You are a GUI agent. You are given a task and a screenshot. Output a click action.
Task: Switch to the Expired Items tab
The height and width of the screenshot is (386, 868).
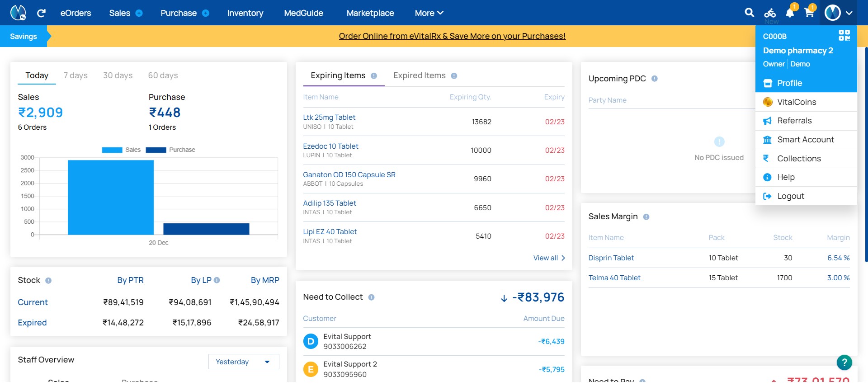419,75
